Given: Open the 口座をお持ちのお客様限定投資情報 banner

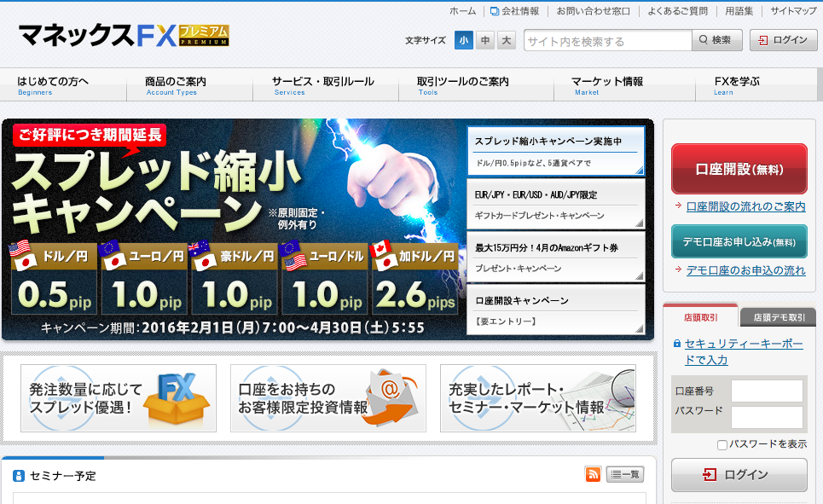Looking at the screenshot, I should tap(328, 398).
